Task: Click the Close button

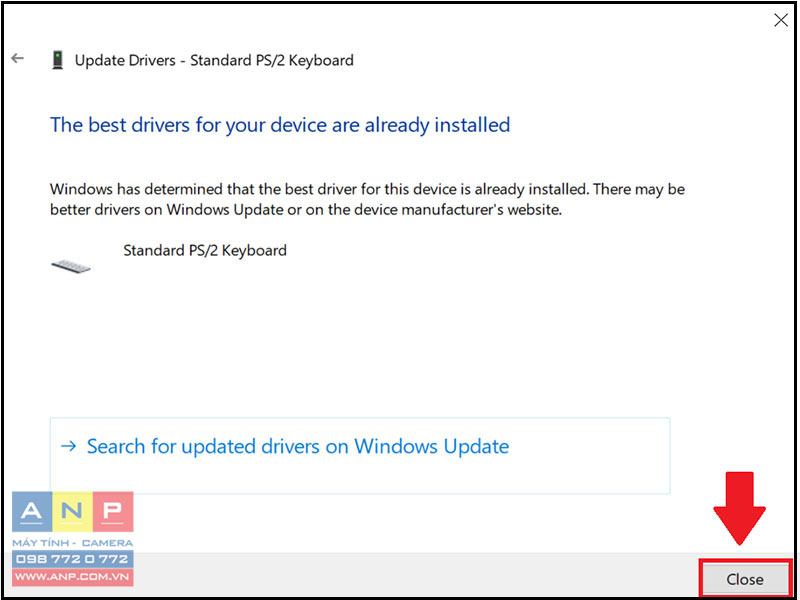Action: click(745, 579)
